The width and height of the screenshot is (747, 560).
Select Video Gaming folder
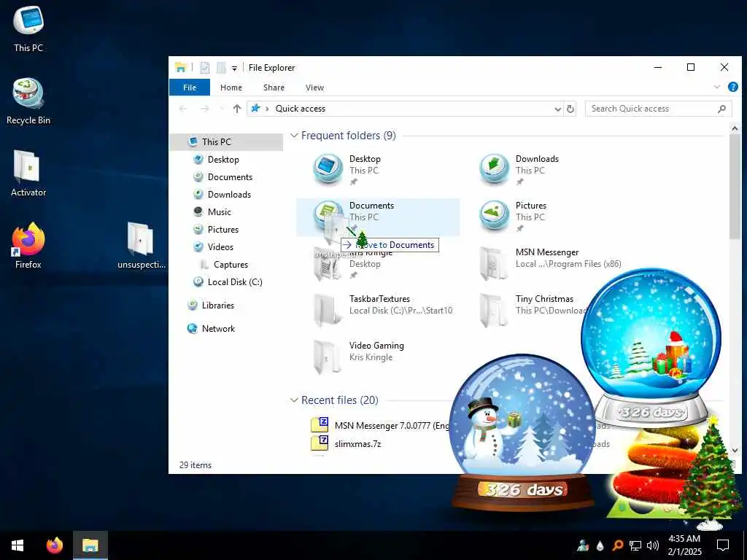tap(378, 357)
